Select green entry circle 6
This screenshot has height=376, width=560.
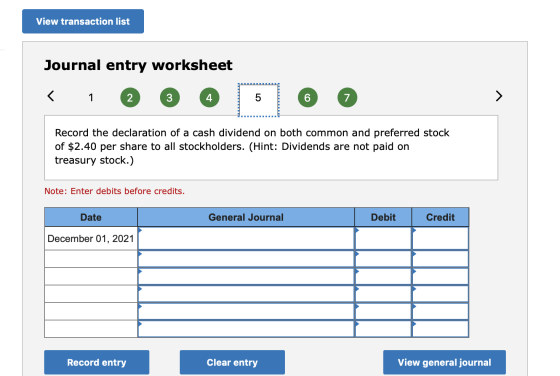pyautogui.click(x=308, y=97)
